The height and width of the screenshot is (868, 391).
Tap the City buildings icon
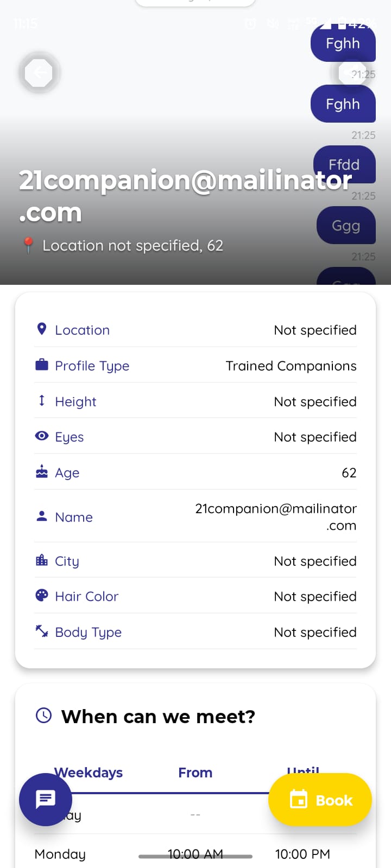(42, 560)
